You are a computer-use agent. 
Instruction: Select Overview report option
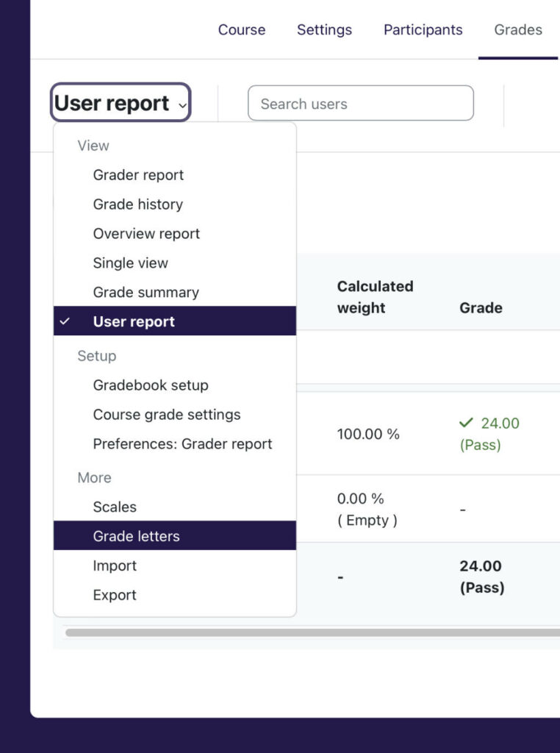[146, 234]
